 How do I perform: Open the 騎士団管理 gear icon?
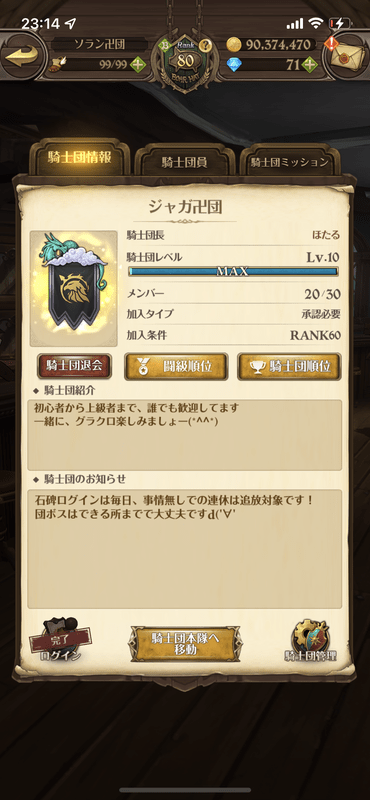pos(310,639)
